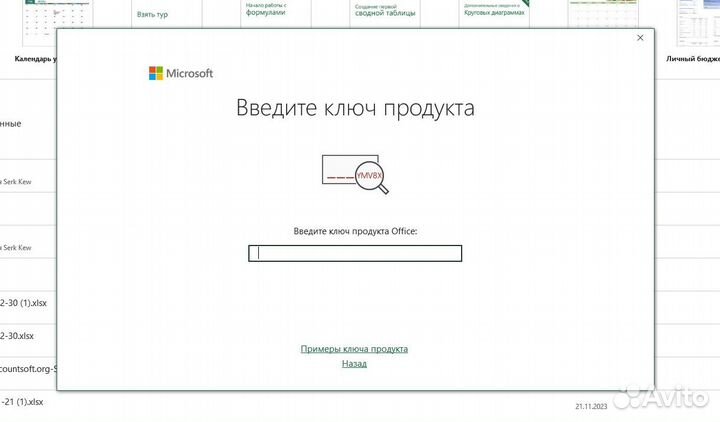Open recent file ending '2-30 (1).xlsx'

click(x=23, y=303)
